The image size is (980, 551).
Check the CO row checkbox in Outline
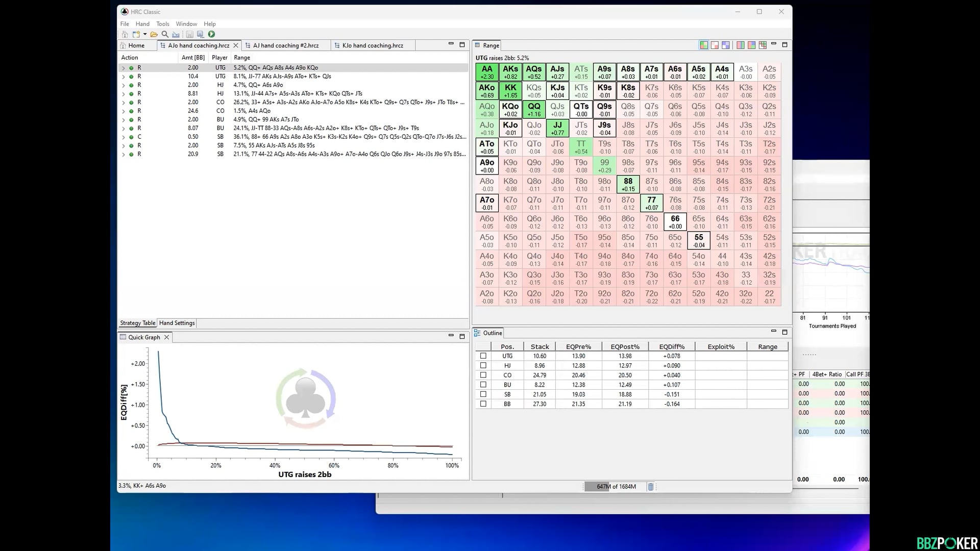[483, 375]
